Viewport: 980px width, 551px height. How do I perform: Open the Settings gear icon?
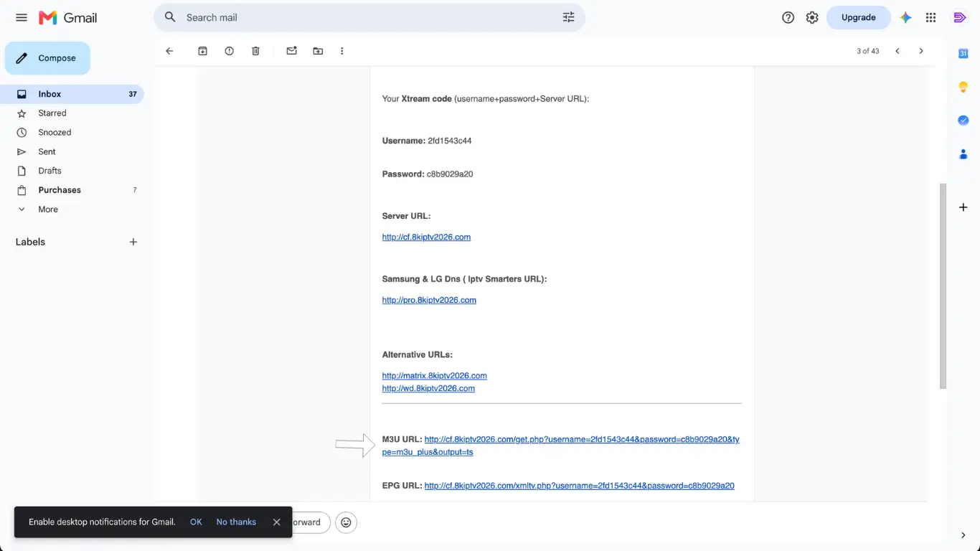(812, 17)
